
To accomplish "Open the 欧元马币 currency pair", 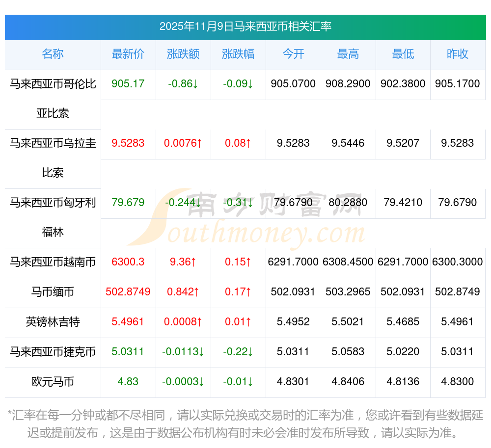I will pos(53,382).
